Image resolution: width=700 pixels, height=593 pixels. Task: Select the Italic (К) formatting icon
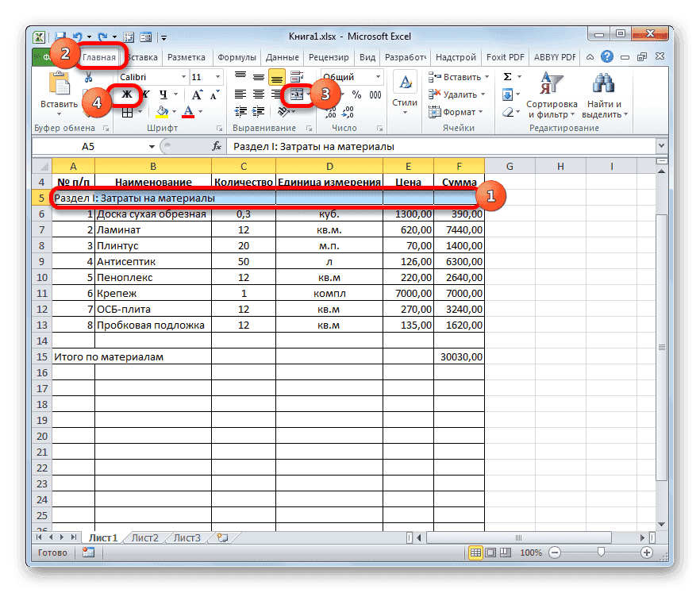pos(144,94)
